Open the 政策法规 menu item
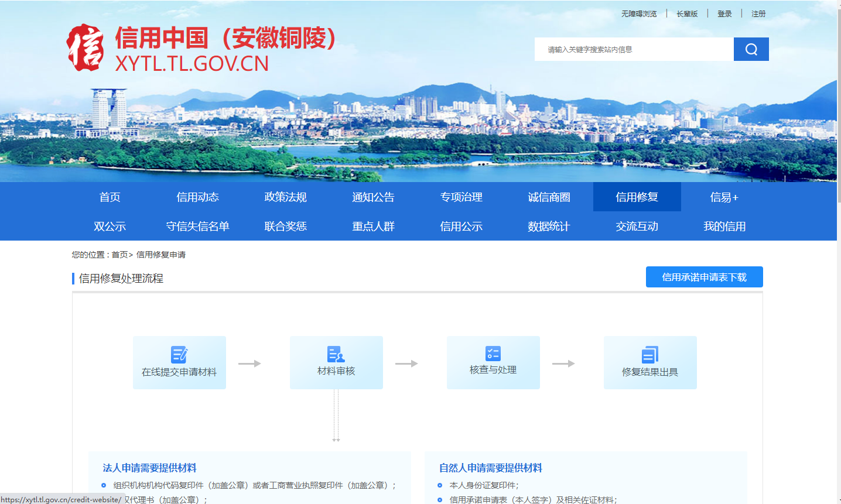841x504 pixels. [286, 197]
